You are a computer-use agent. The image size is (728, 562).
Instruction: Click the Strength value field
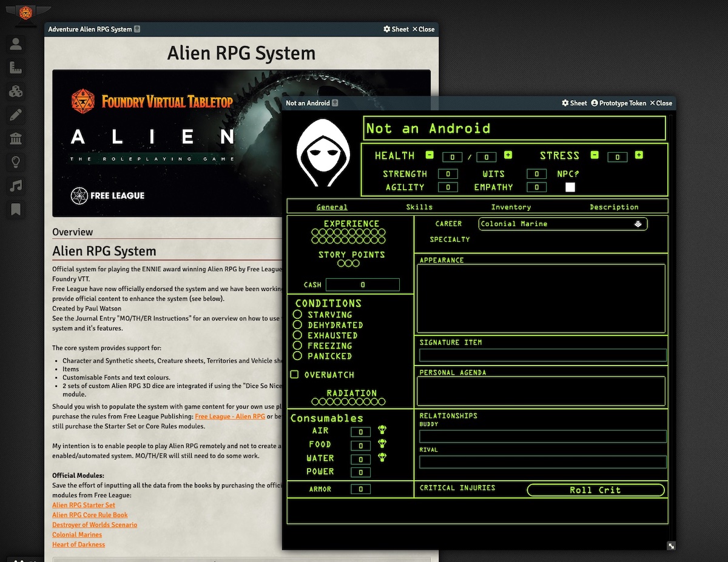448,174
